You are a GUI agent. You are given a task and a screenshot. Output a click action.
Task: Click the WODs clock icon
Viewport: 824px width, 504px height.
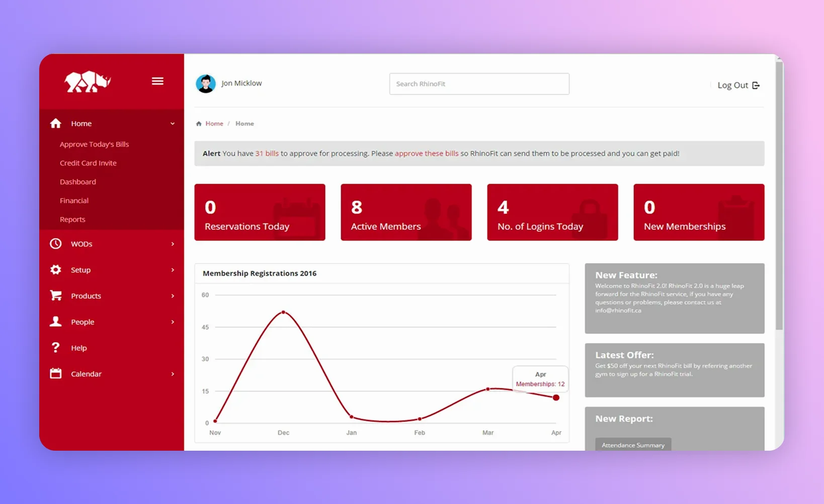coord(56,244)
